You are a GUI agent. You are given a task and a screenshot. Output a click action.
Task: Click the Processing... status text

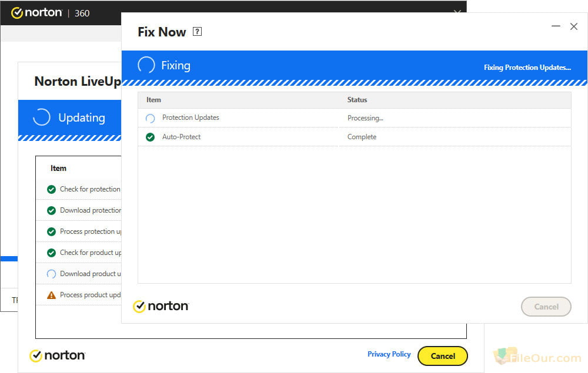tap(365, 118)
